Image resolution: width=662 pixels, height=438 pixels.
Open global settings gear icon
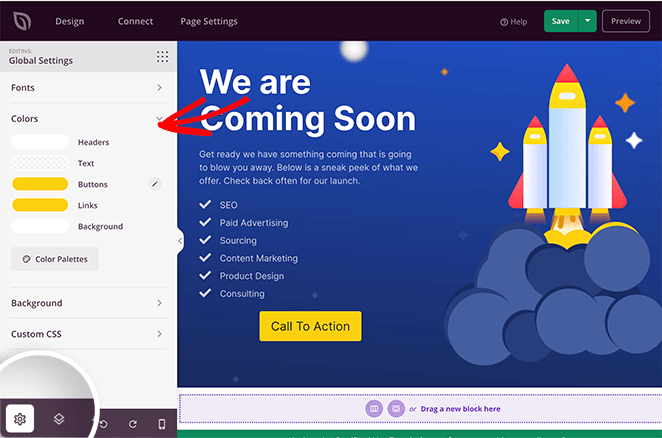pos(20,419)
